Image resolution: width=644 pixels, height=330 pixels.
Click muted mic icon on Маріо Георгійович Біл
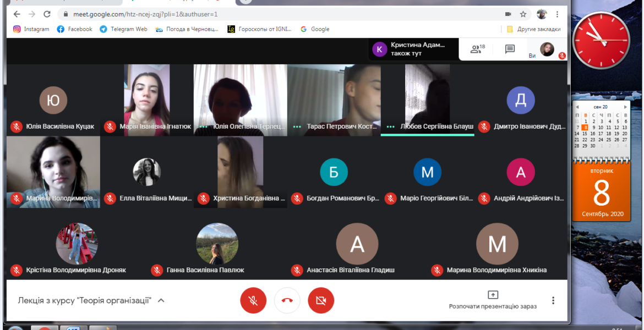[x=391, y=198]
